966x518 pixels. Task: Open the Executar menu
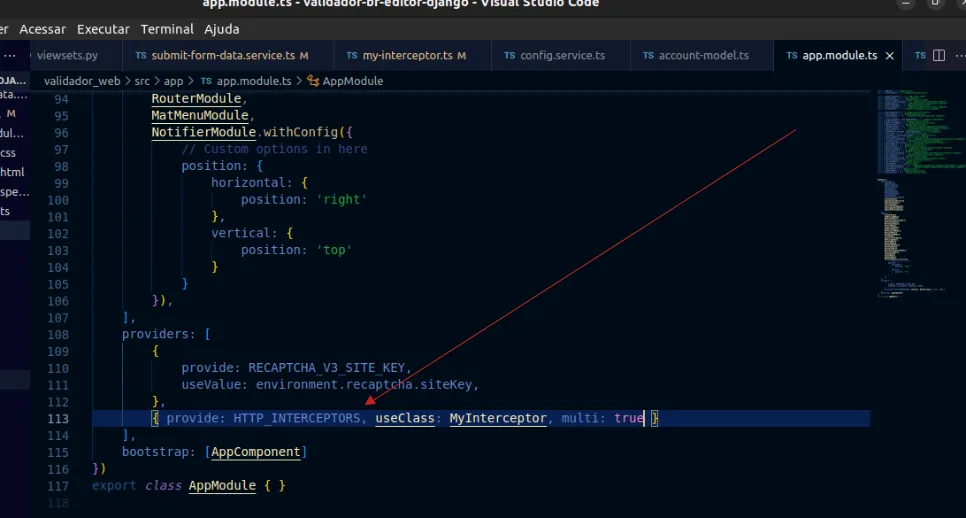coord(103,29)
